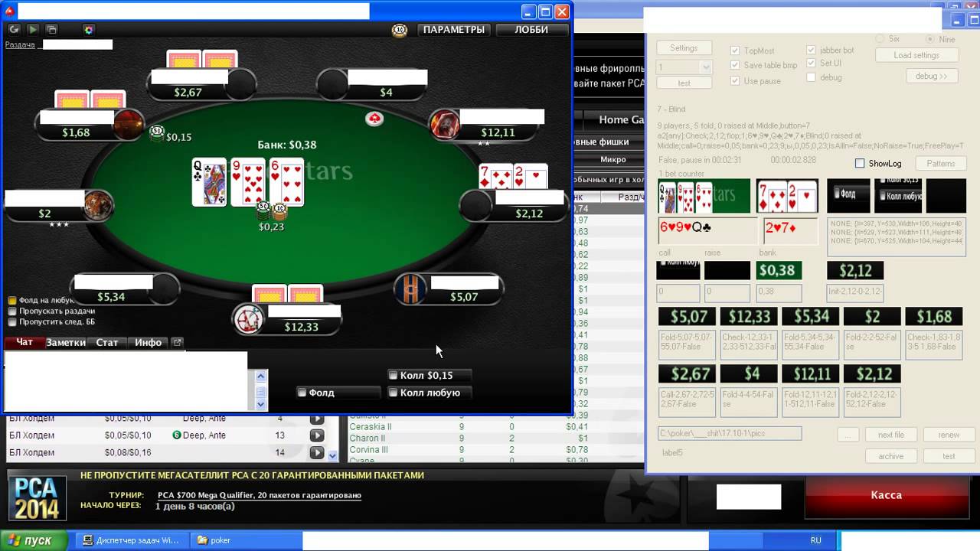The width and height of the screenshot is (980, 551).
Task: Click play arrow on the row numbered 13
Action: 316,435
